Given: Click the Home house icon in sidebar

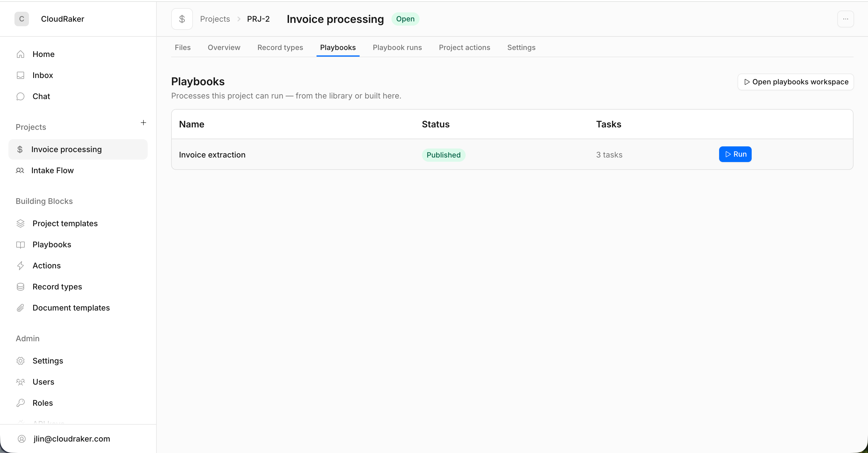Looking at the screenshot, I should 20,54.
